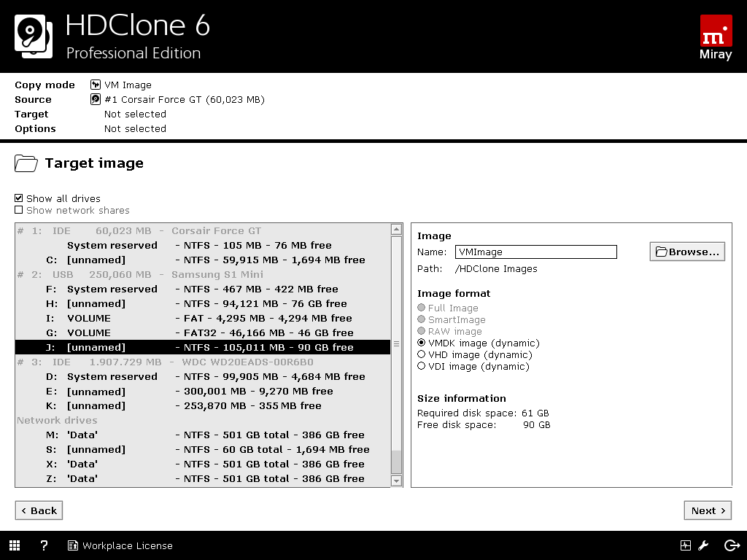Select System reserved 105 MB partition
This screenshot has width=747, height=560.
(x=203, y=245)
